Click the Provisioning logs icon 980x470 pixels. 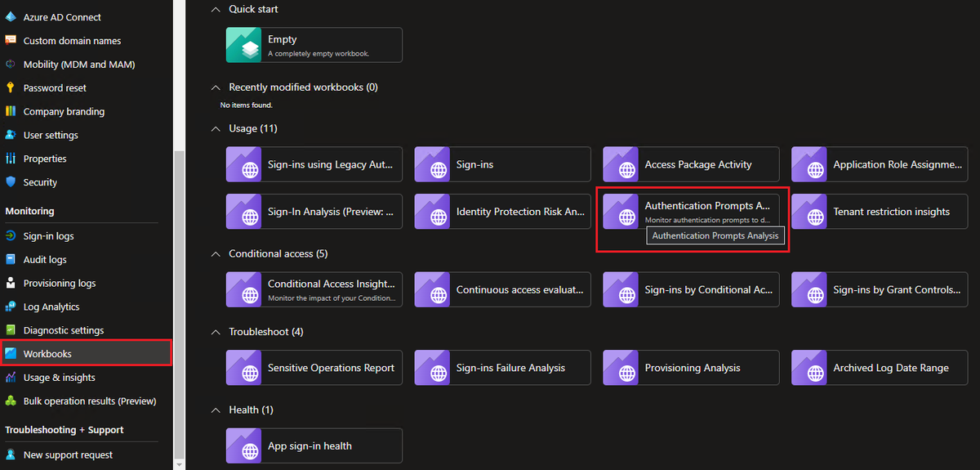[x=11, y=283]
